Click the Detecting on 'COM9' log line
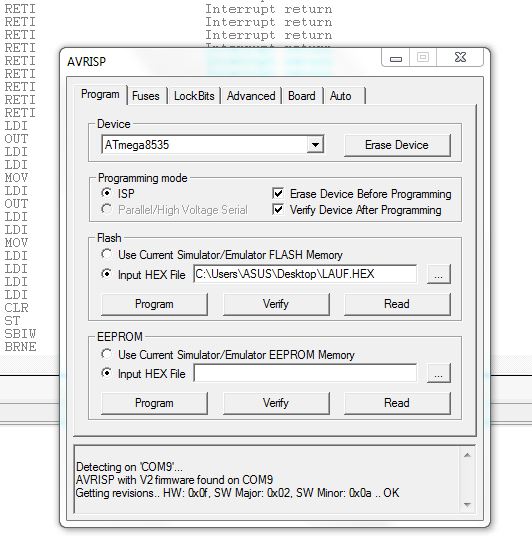532x545 pixels. tap(129, 467)
